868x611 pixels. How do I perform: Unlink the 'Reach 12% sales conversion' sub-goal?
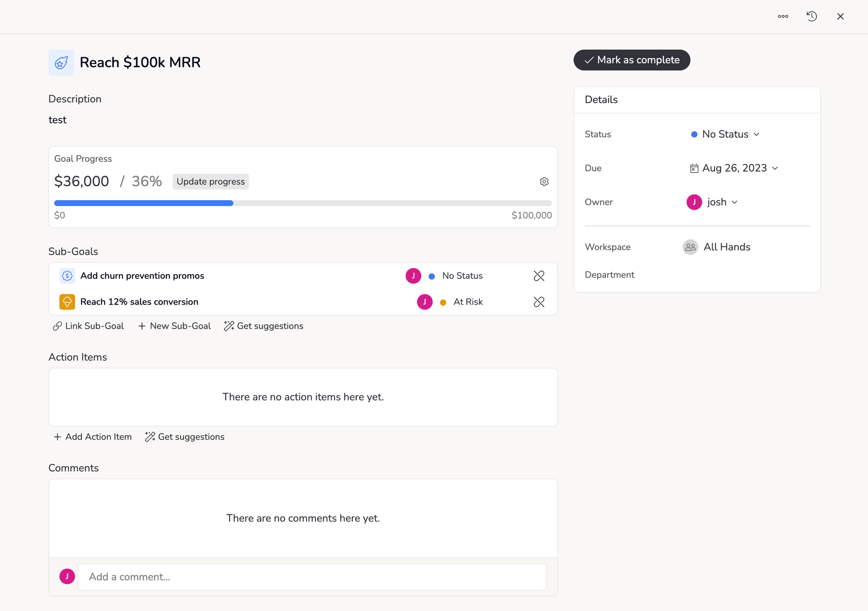539,302
